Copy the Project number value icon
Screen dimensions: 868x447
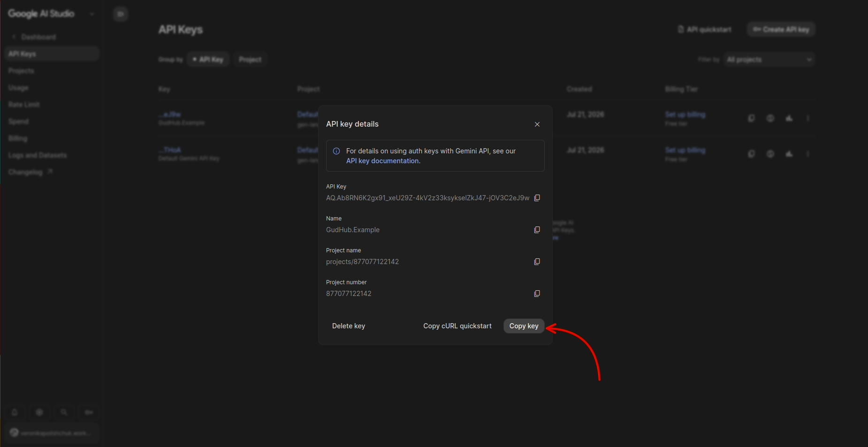coord(537,294)
